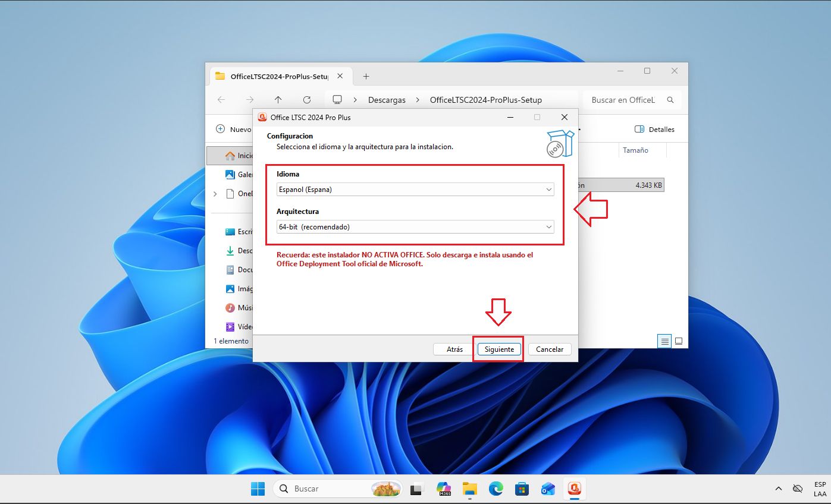Image resolution: width=831 pixels, height=504 pixels.
Task: Click OfficeLTSC2024-ProPlus-Setup breadcrumb in address bar
Action: click(x=486, y=100)
